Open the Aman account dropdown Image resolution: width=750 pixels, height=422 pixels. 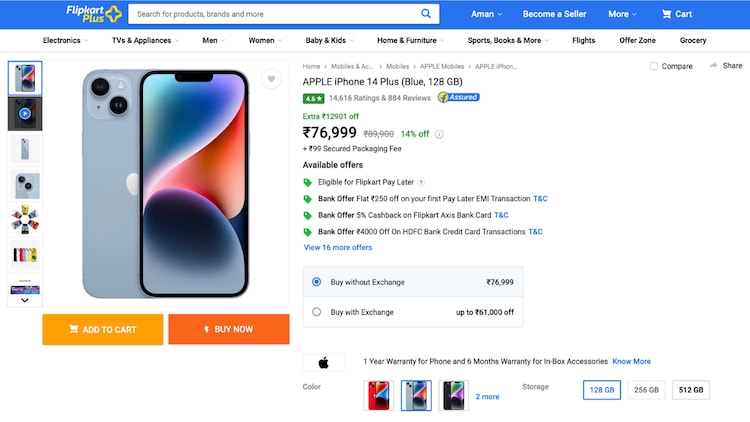point(486,14)
